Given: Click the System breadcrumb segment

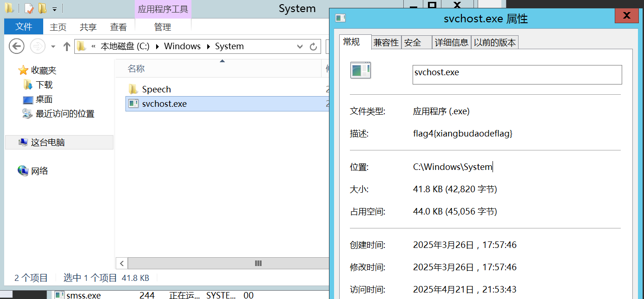Looking at the screenshot, I should coord(229,46).
